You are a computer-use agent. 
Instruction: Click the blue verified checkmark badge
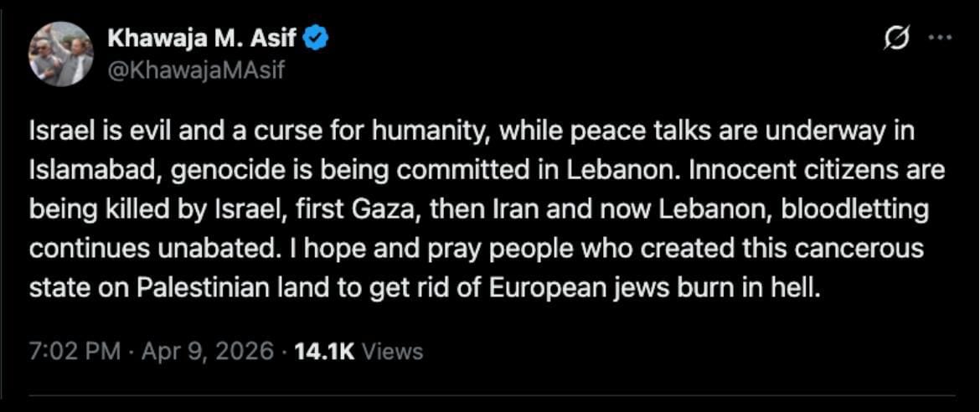pos(315,38)
